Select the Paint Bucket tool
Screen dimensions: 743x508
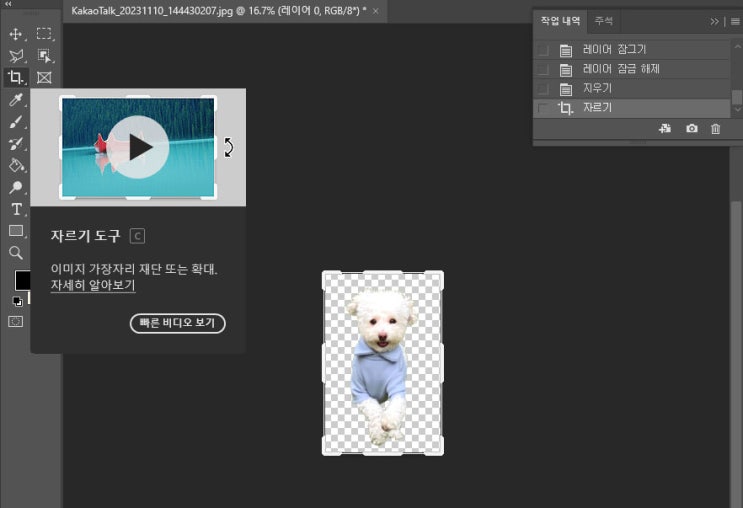16,165
